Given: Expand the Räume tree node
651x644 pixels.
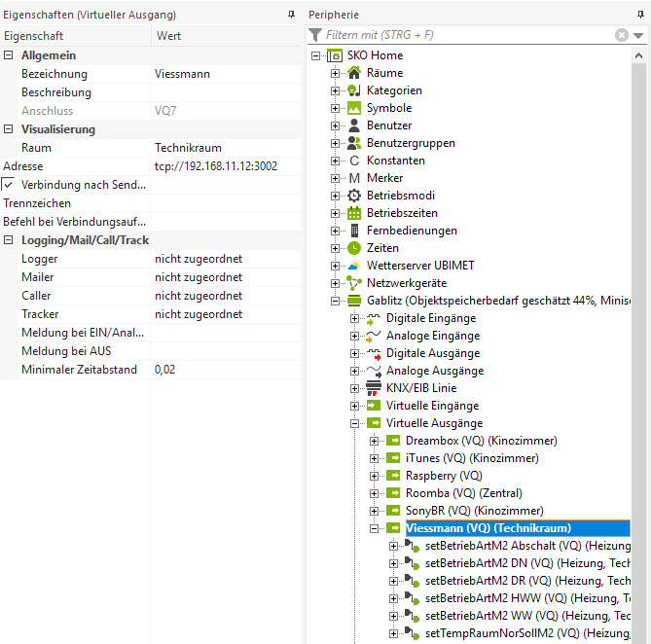Looking at the screenshot, I should coord(335,73).
